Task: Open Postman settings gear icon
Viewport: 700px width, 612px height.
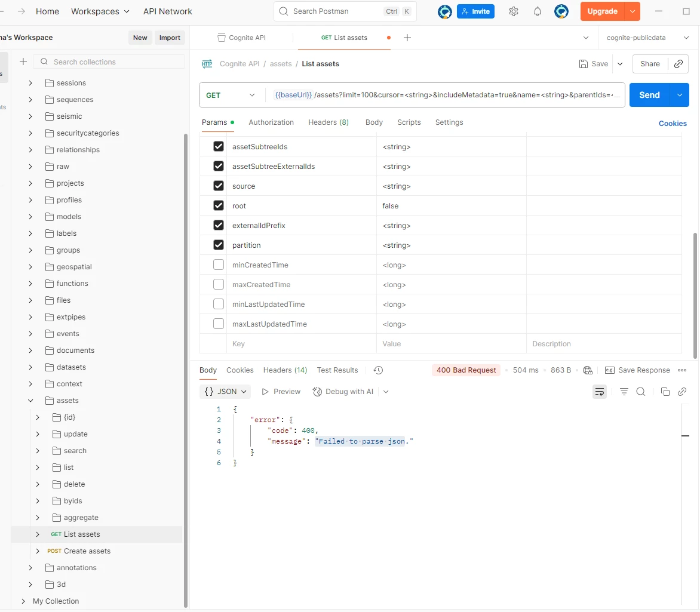Action: tap(514, 11)
